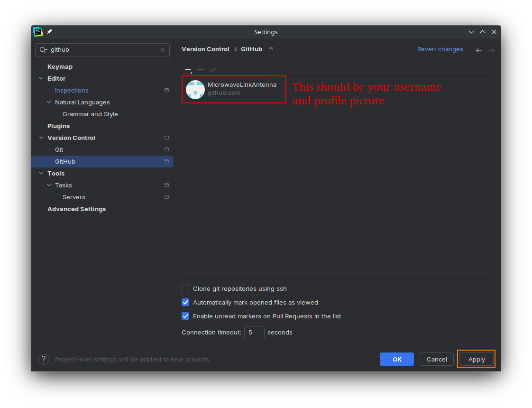Select the MicrowaveLinkAntenna account entry
Viewport: 532px width, 408px height.
pos(234,89)
